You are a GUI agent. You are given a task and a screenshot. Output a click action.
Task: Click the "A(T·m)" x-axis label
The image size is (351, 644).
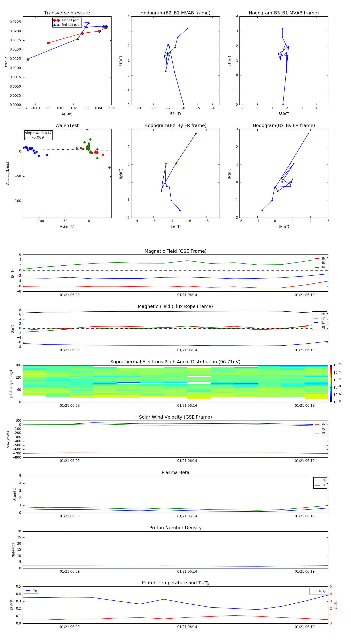coord(67,114)
